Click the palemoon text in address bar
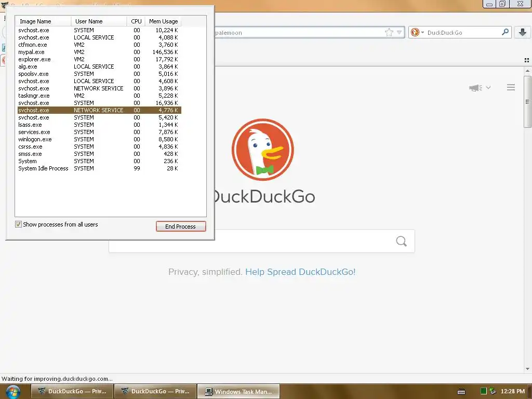532x399 pixels. click(229, 33)
